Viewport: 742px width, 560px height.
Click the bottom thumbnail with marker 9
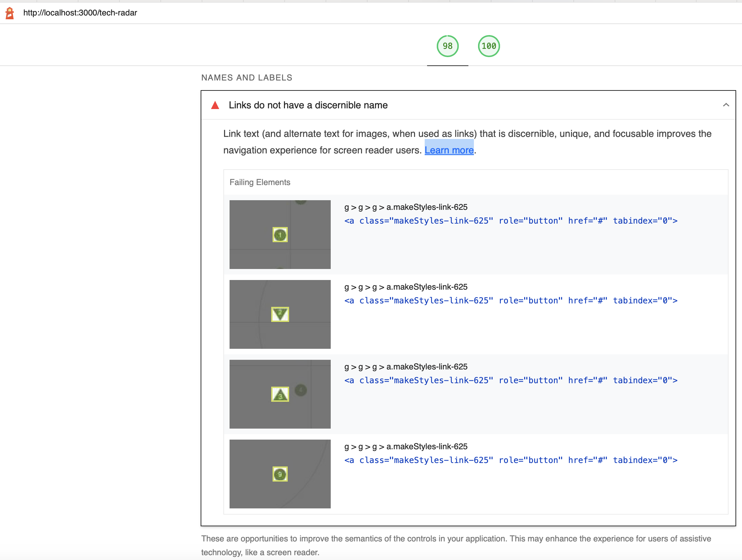coord(280,474)
